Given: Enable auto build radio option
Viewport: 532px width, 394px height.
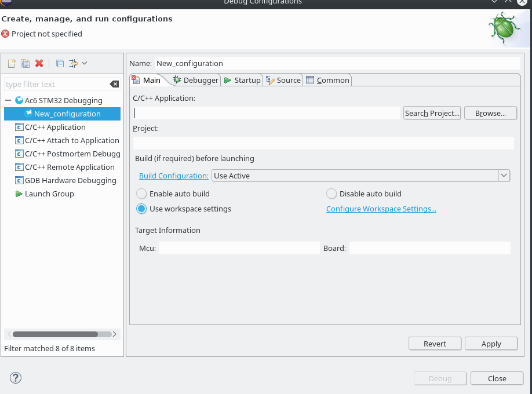Looking at the screenshot, I should pyautogui.click(x=141, y=194).
